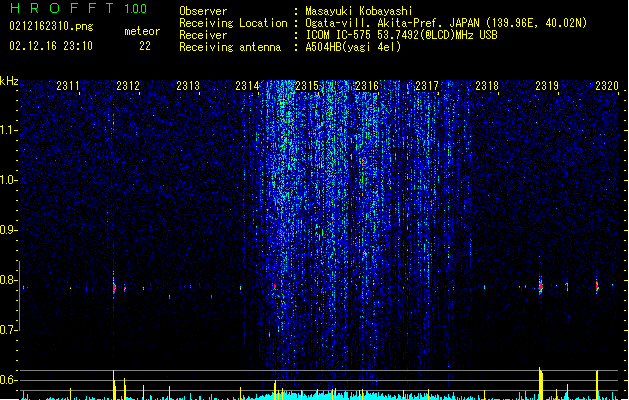The width and height of the screenshot is (629, 400).
Task: Click the version number 1.0.0
Action: [135, 9]
